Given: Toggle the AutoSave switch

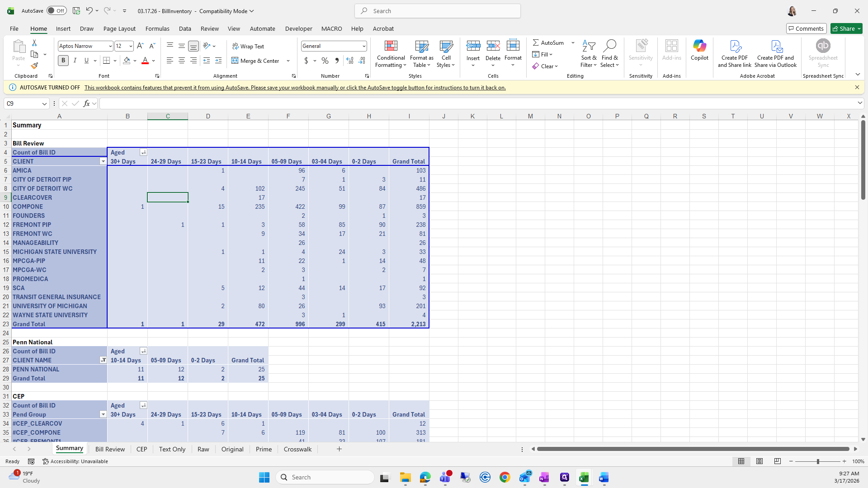Looking at the screenshot, I should click(x=57, y=11).
